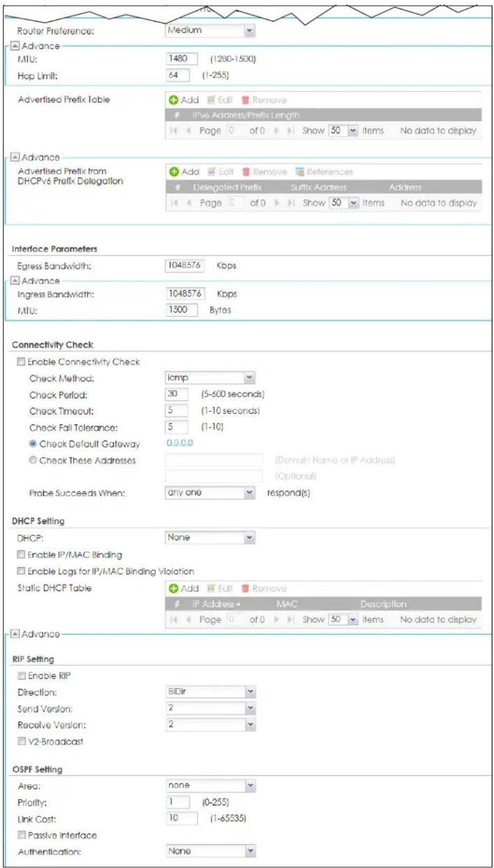Add a DHCPv6 Prefix Delegation advertised prefix
The image size is (494, 868).
tap(184, 172)
